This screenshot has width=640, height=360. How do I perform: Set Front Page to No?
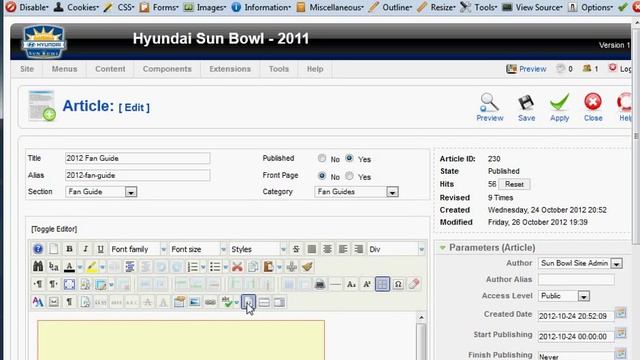pos(322,176)
